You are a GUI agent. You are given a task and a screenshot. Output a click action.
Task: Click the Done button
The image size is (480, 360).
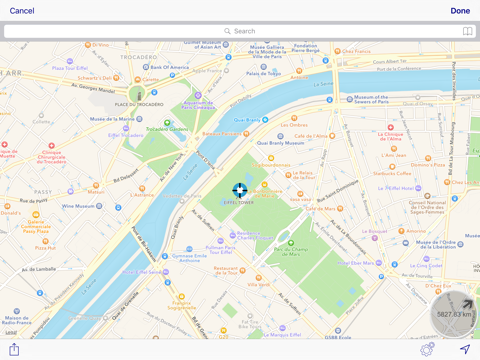tap(460, 11)
